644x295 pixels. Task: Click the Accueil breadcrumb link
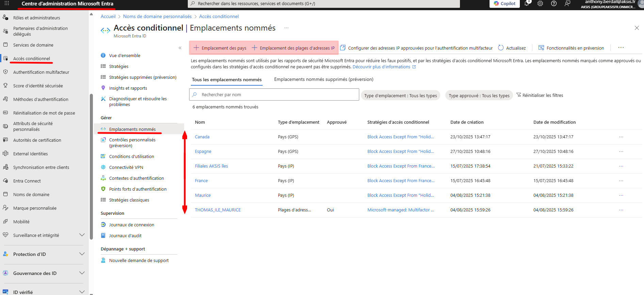click(108, 16)
